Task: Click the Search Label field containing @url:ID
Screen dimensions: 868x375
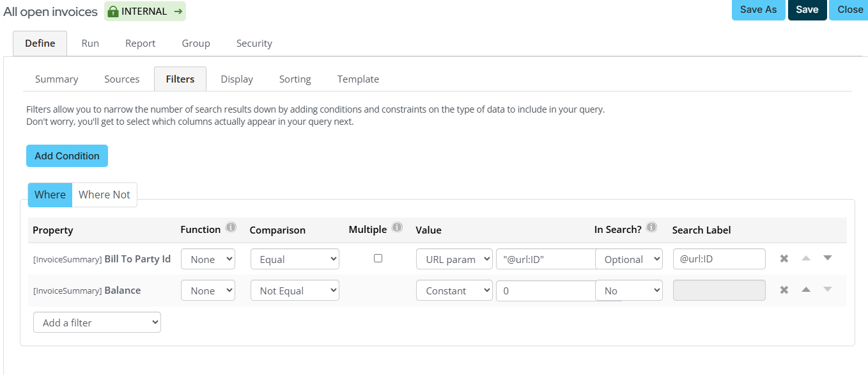Action: pyautogui.click(x=719, y=259)
